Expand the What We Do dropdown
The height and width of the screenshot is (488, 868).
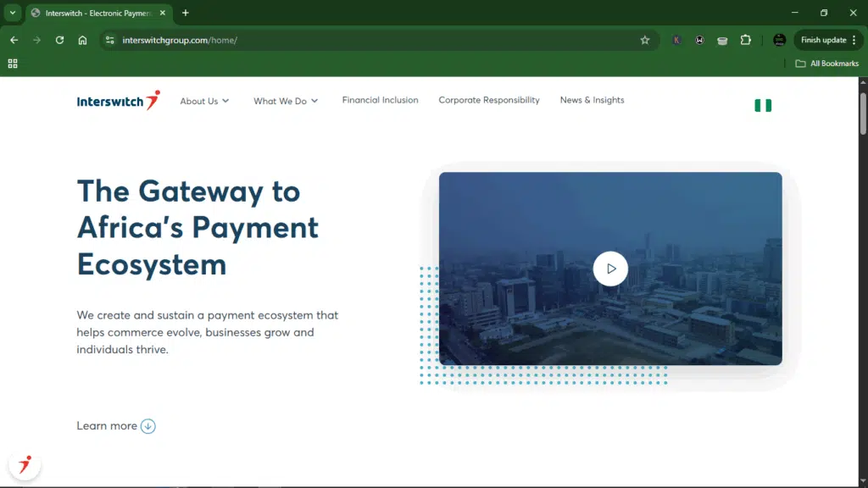[x=286, y=101]
